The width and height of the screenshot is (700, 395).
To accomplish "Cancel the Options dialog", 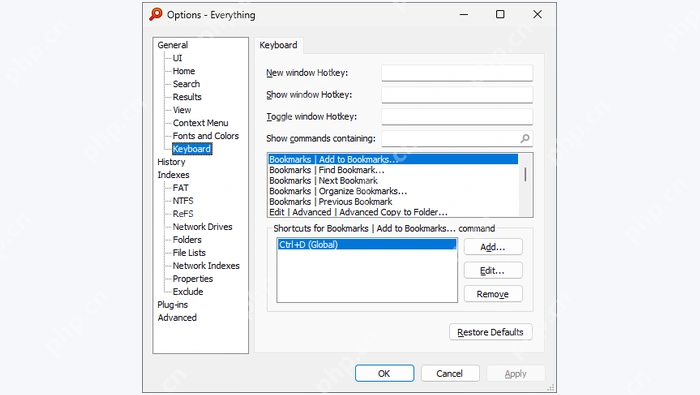I will click(x=450, y=374).
